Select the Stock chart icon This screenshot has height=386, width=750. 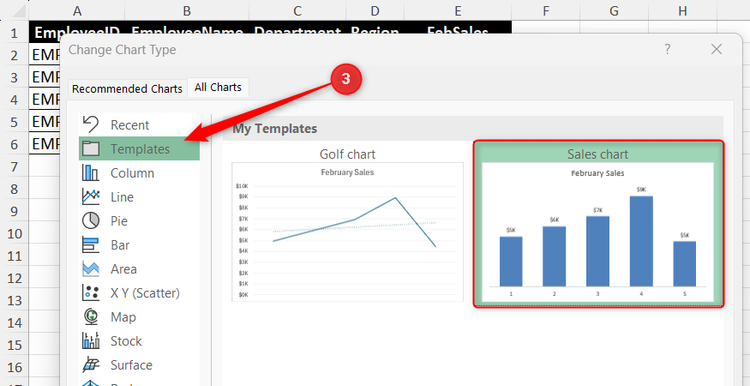point(90,341)
